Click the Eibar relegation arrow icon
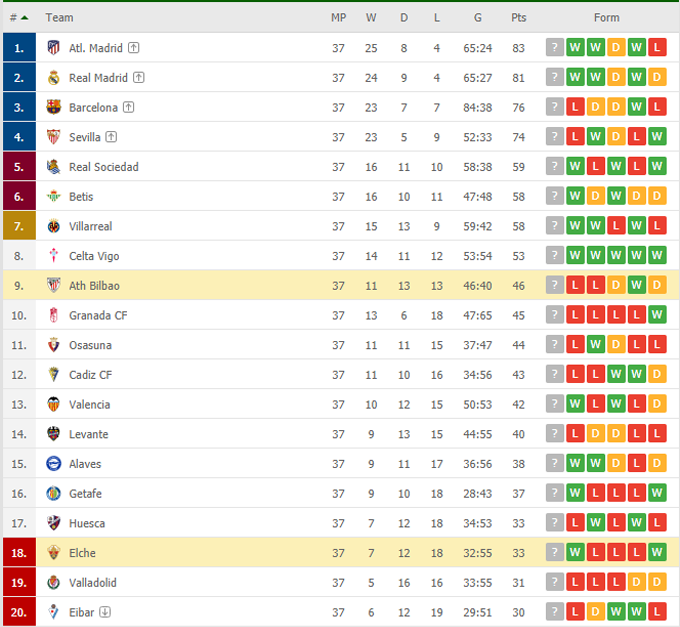Viewport: 680px width, 627px height. 104,612
